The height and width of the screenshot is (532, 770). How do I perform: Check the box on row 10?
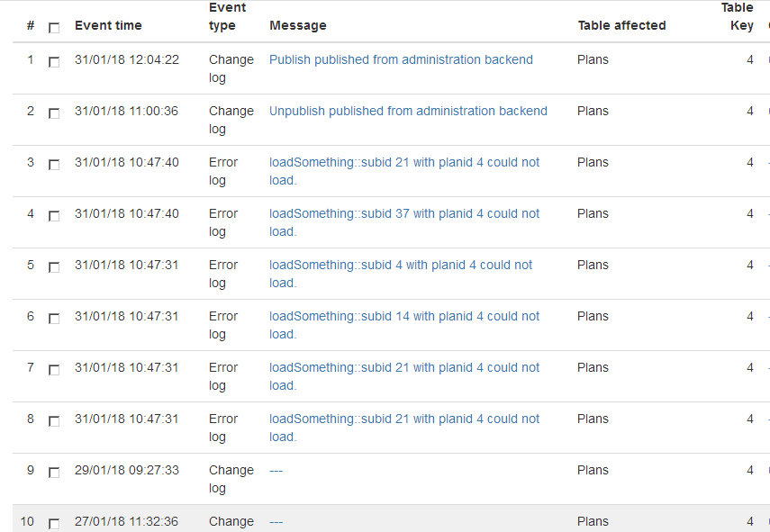tap(54, 524)
